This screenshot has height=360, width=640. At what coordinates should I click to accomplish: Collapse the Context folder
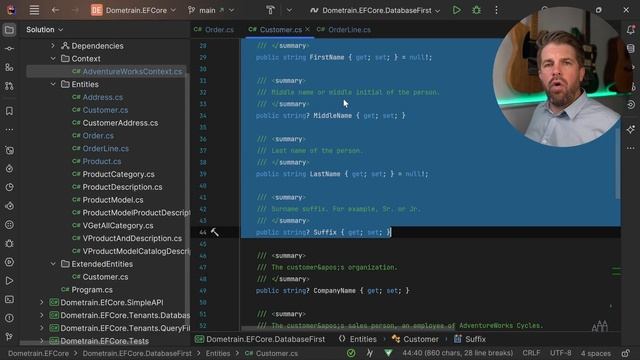coord(53,58)
